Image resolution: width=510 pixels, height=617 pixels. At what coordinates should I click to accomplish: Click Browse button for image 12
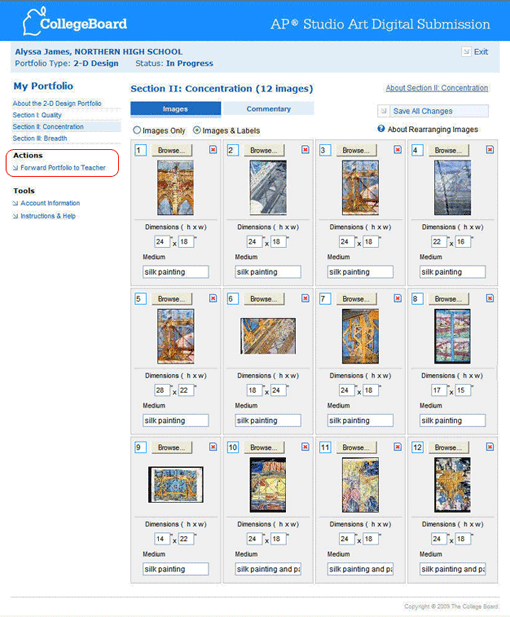click(449, 447)
